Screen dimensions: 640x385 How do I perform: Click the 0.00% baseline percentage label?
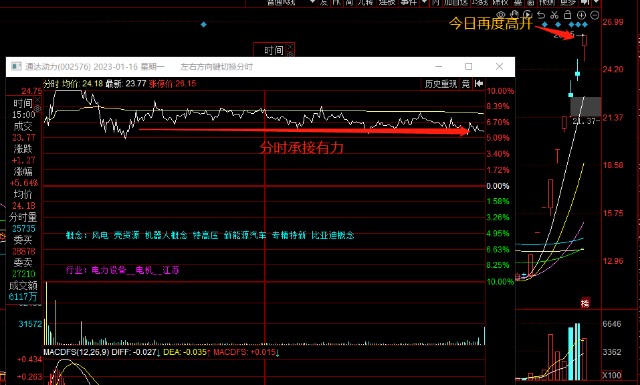498,186
